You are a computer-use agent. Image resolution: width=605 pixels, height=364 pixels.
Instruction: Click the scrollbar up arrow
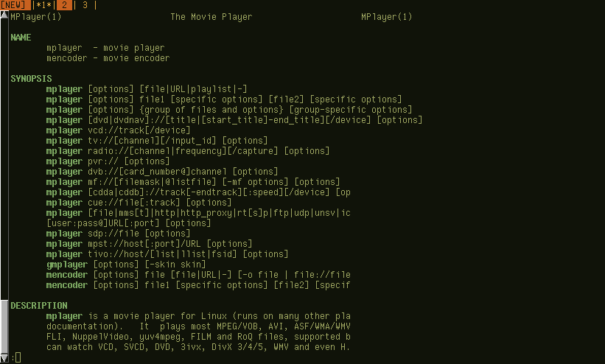click(x=4, y=15)
